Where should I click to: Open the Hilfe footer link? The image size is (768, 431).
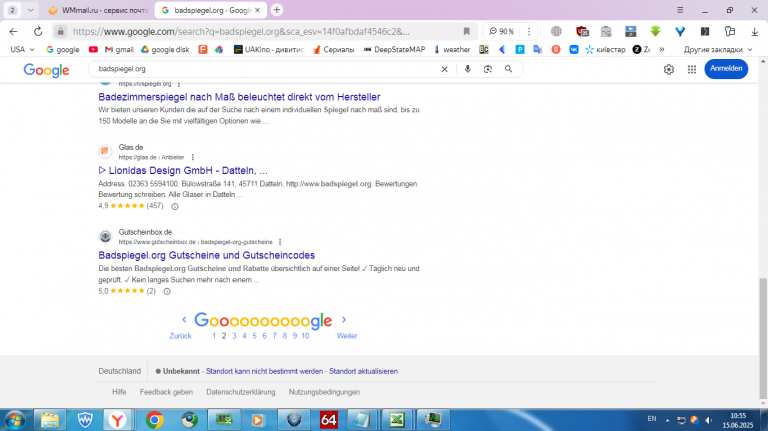[x=119, y=392]
